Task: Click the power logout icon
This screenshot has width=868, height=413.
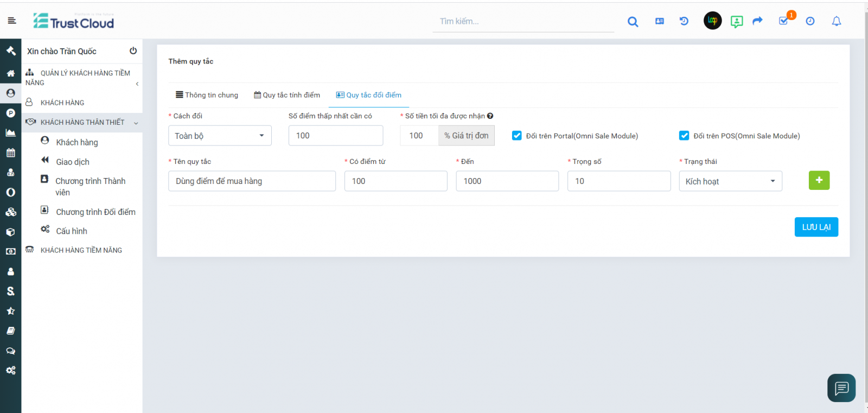Action: pyautogui.click(x=133, y=51)
